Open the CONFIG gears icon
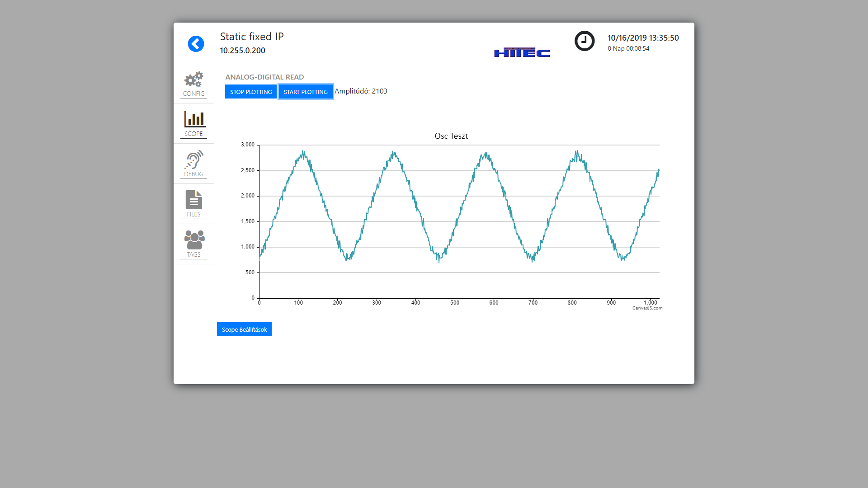This screenshot has height=488, width=868. [193, 79]
